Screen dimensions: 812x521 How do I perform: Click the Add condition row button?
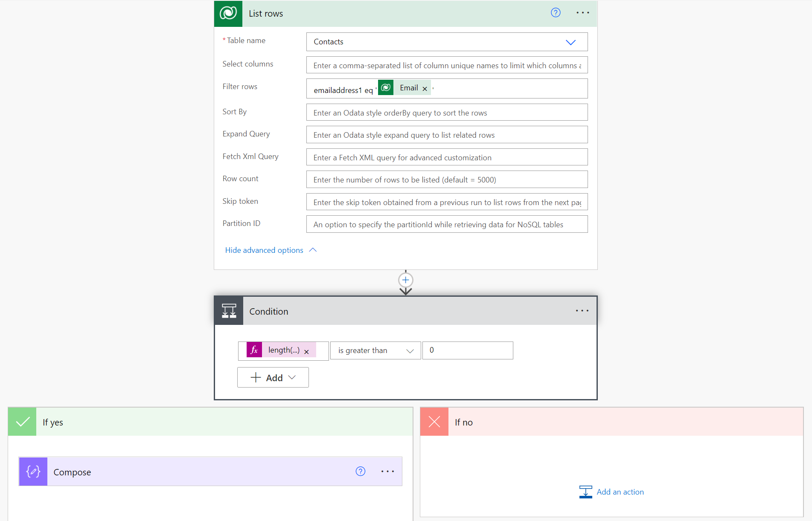(x=273, y=378)
